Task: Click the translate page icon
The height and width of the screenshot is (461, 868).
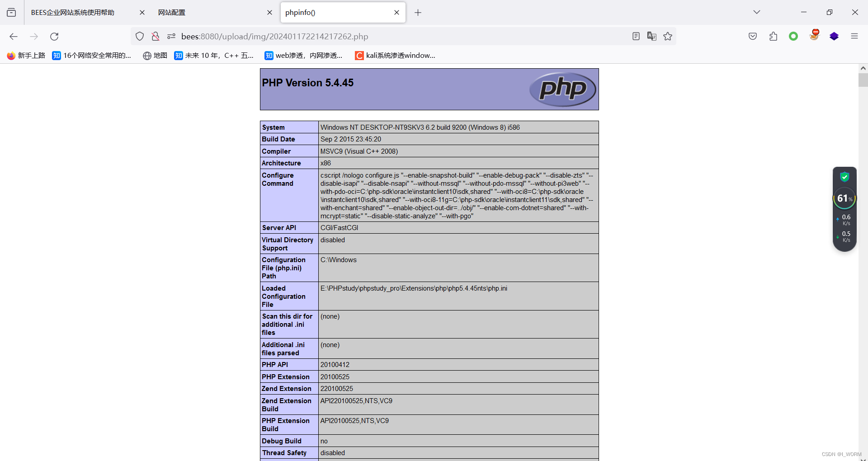Action: 652,36
